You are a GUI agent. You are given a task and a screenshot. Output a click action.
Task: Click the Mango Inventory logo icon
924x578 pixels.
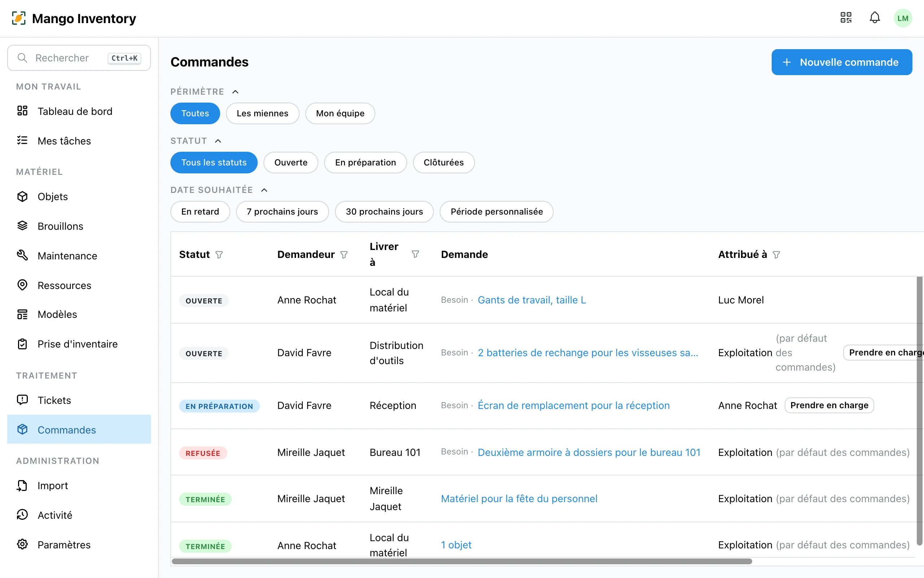19,18
